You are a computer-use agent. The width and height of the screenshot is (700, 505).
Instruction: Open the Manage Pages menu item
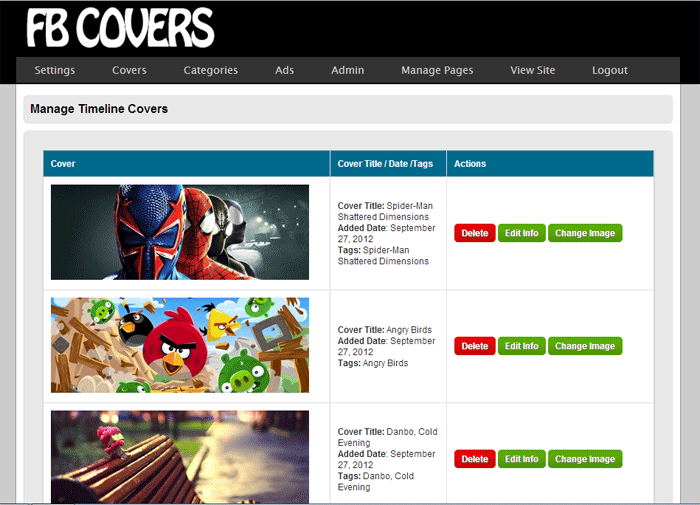(437, 70)
